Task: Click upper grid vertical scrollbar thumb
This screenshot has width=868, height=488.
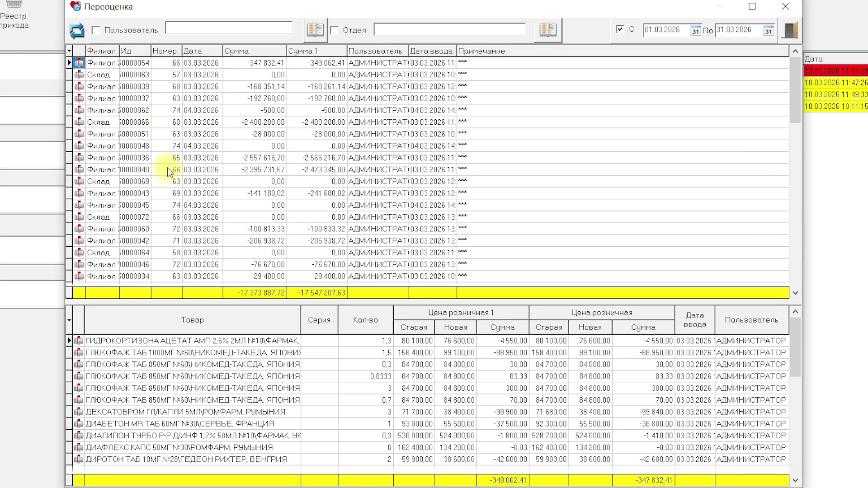Action: coord(795,90)
